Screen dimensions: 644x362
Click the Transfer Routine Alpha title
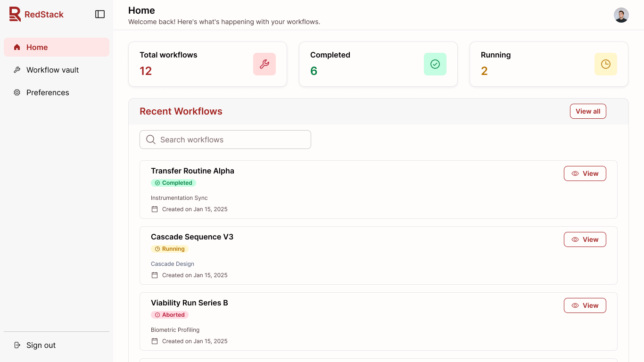192,171
